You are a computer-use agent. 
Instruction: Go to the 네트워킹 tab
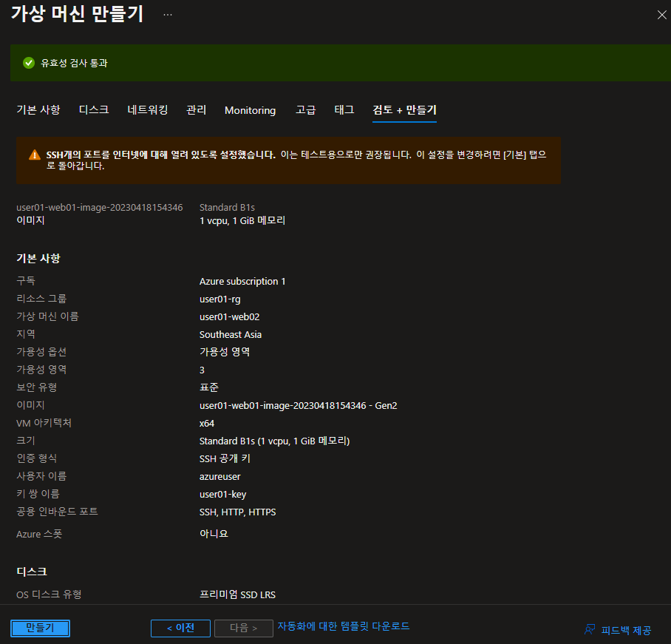[148, 110]
